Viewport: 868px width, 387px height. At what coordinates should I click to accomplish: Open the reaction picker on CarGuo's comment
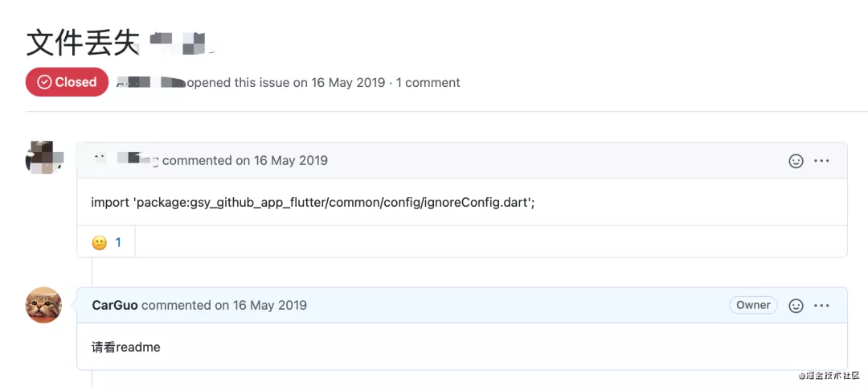pyautogui.click(x=796, y=306)
